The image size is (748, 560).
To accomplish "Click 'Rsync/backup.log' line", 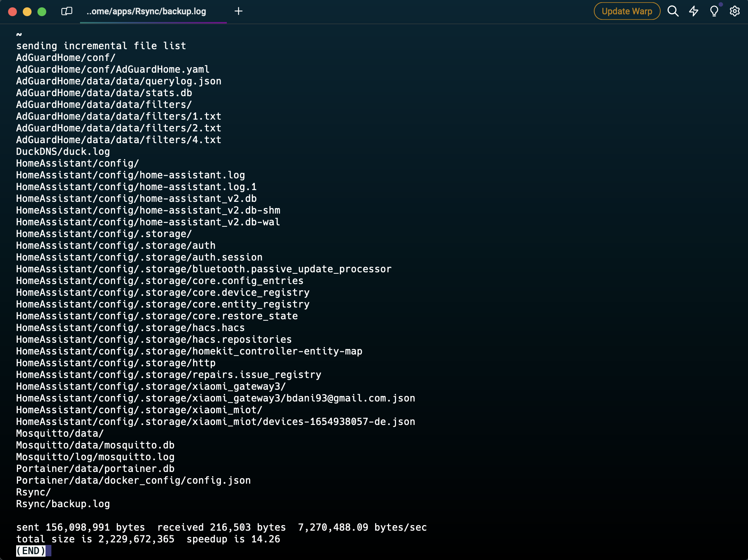I will 63,504.
